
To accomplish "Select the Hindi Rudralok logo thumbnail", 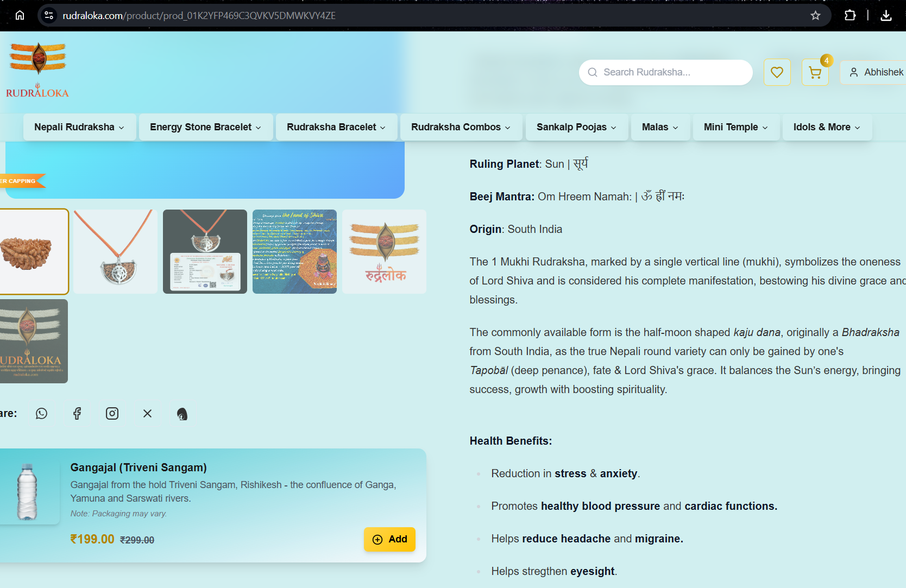I will coord(384,252).
